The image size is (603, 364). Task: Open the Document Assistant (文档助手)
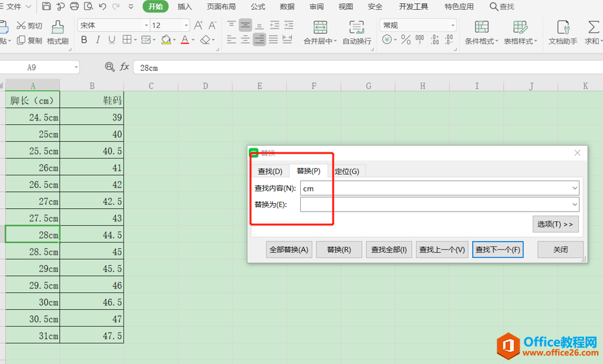[563, 33]
